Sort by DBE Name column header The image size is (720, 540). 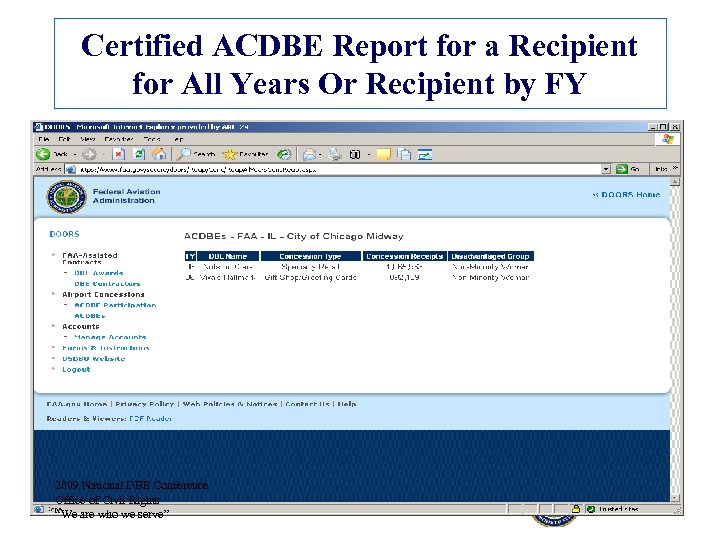click(228, 256)
